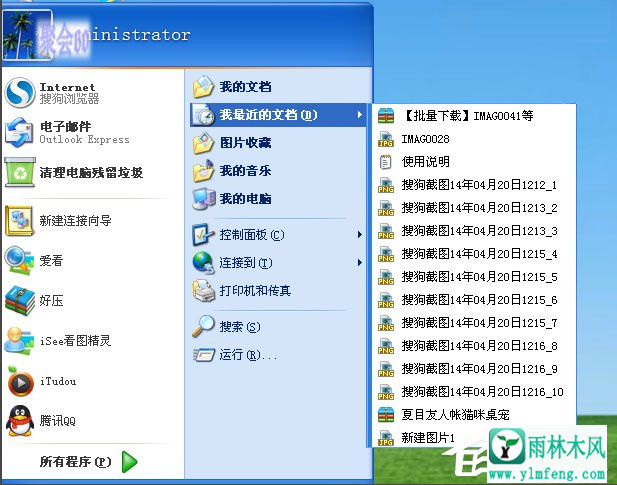Screen dimensions: 617x485
Task: Click archive icon of 【批量下载】IMAG0041等
Action: click(386, 116)
